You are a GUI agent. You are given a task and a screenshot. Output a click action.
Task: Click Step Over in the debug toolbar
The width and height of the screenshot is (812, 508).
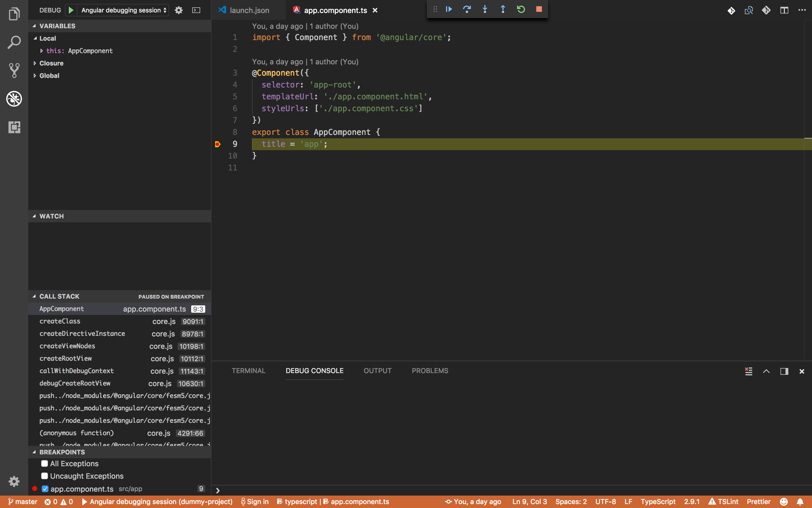coord(467,9)
